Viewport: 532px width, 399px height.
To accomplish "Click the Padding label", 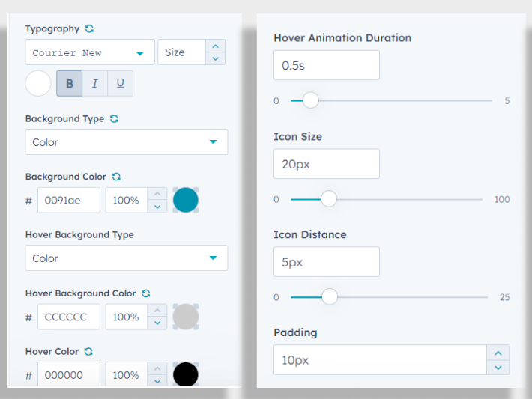I will point(295,332).
